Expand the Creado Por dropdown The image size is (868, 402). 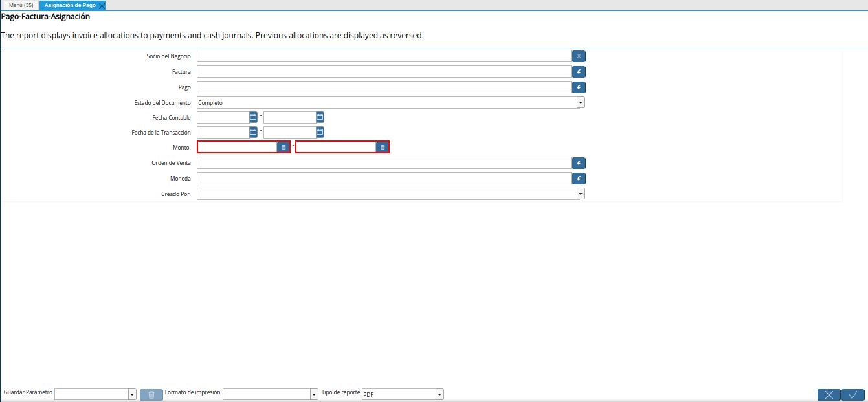pos(581,194)
